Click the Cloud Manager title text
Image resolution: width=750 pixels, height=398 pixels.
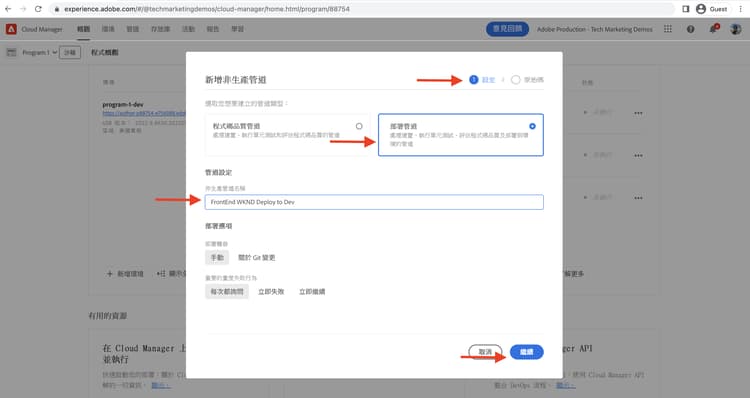42,29
